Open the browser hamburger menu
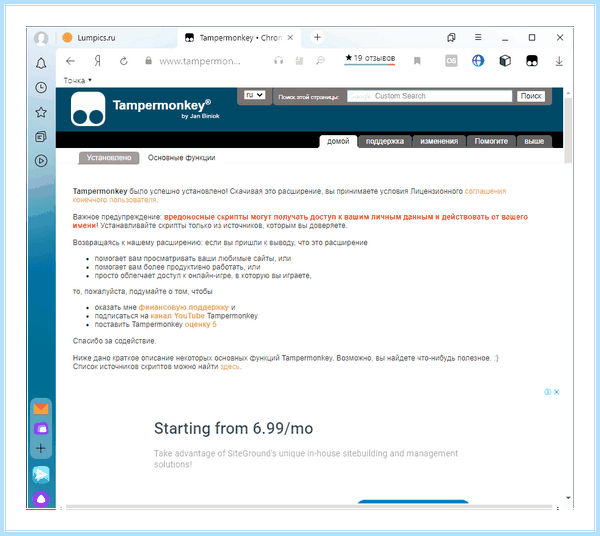600x536 pixels. coord(478,37)
